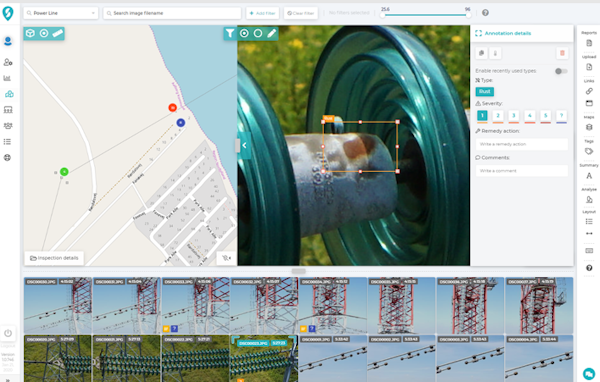Screen dimensions: 600x382
Task: Toggle 'Enable recently used types' switch
Action: (x=561, y=71)
